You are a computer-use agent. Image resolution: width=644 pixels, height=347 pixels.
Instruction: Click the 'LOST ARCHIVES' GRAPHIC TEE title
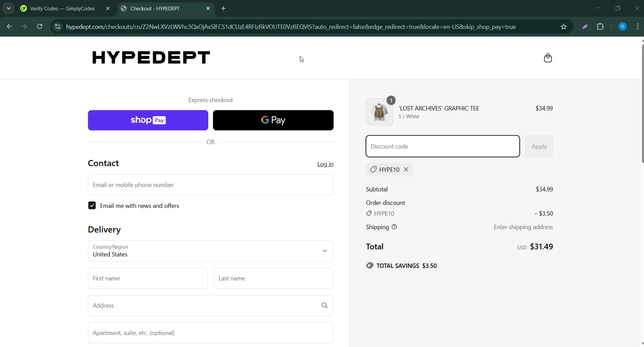click(x=439, y=108)
